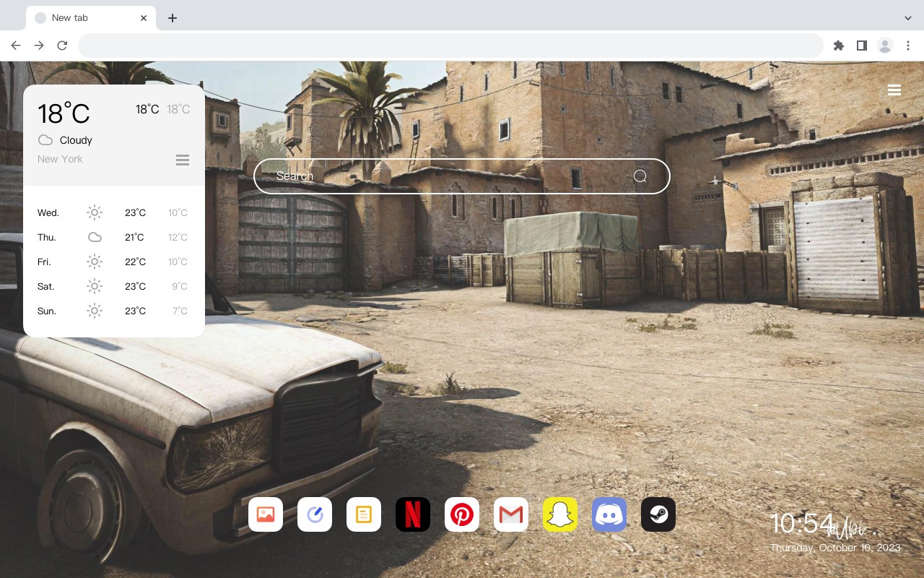Select the Thu. forecast day label

tap(47, 237)
